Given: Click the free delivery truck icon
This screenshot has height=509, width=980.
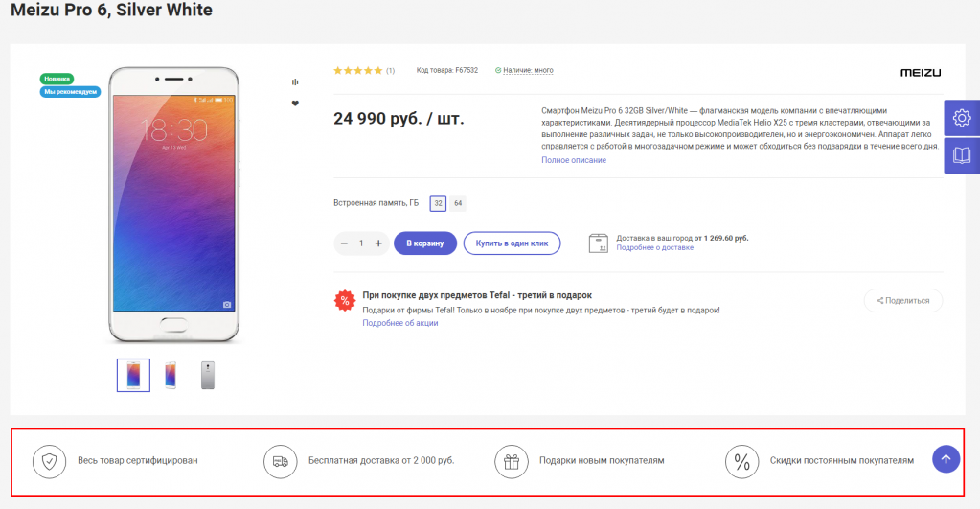Looking at the screenshot, I should [280, 461].
